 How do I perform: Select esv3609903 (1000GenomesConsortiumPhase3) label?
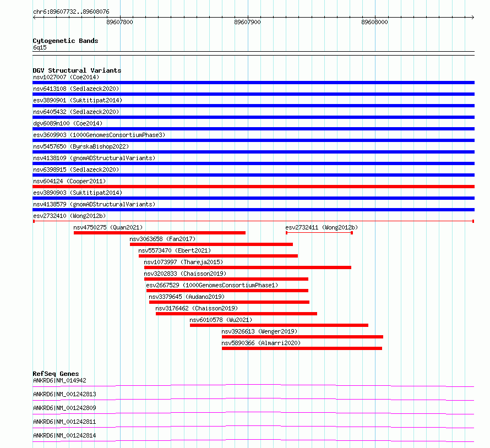pyautogui.click(x=99, y=135)
